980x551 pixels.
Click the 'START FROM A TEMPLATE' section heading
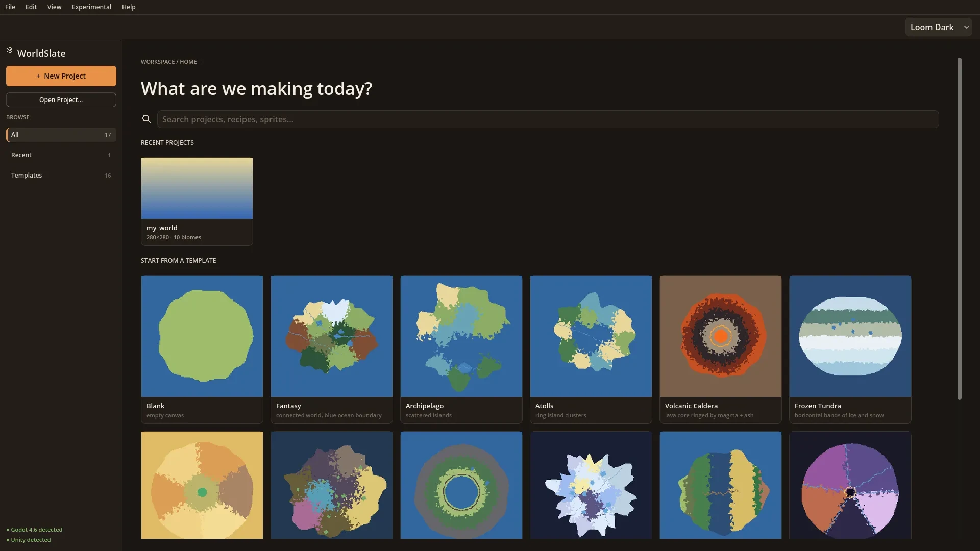click(179, 261)
